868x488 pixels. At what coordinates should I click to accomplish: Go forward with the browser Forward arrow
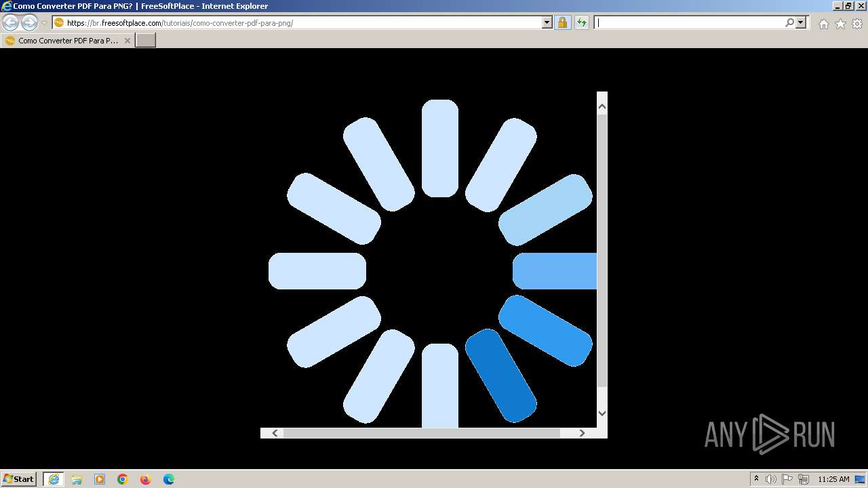tap(29, 23)
